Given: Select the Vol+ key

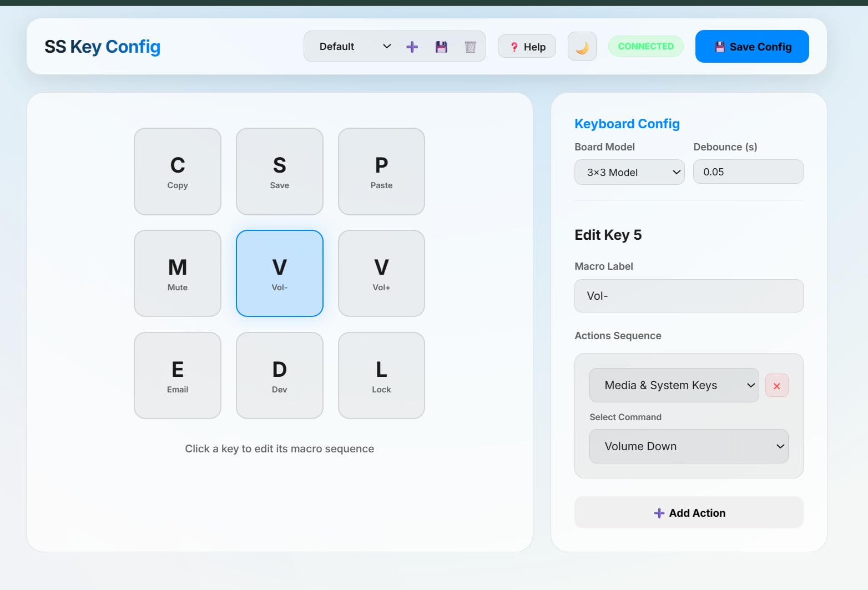Looking at the screenshot, I should [x=381, y=274].
